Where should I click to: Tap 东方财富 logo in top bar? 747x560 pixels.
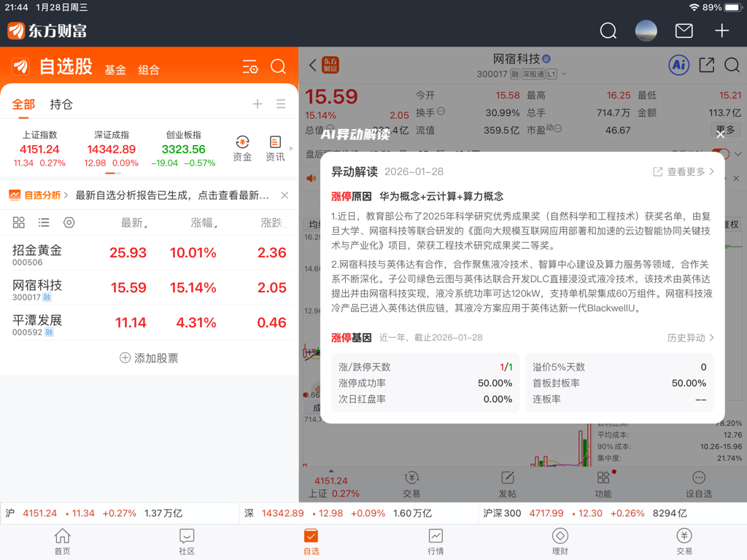(x=47, y=31)
